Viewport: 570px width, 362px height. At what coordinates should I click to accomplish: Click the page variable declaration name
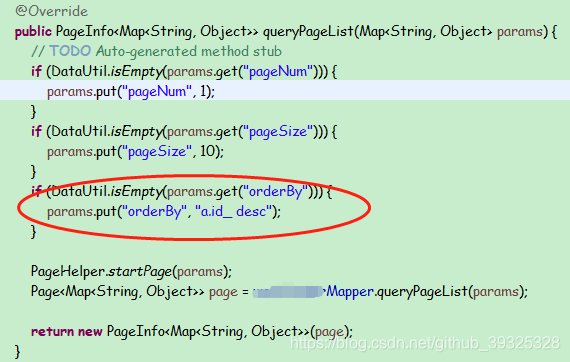[223, 292]
